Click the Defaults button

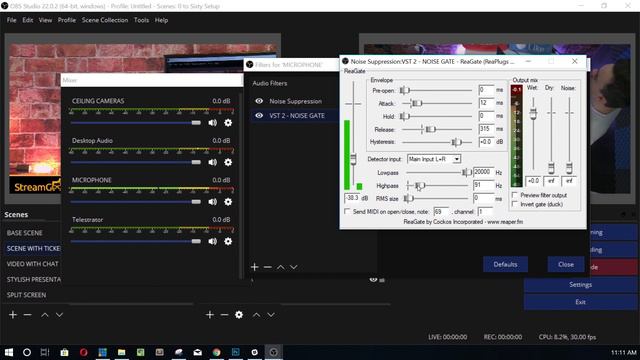pos(505,264)
